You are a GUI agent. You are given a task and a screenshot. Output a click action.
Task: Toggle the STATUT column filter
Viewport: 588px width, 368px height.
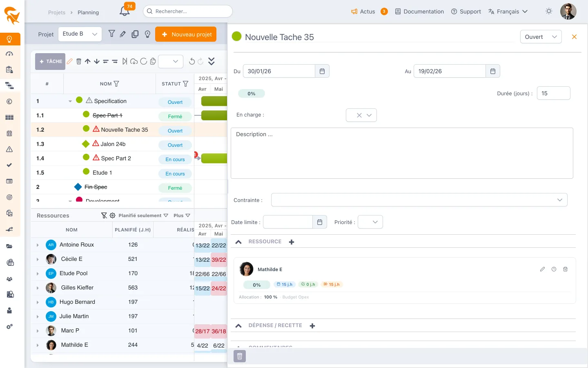[x=186, y=84]
